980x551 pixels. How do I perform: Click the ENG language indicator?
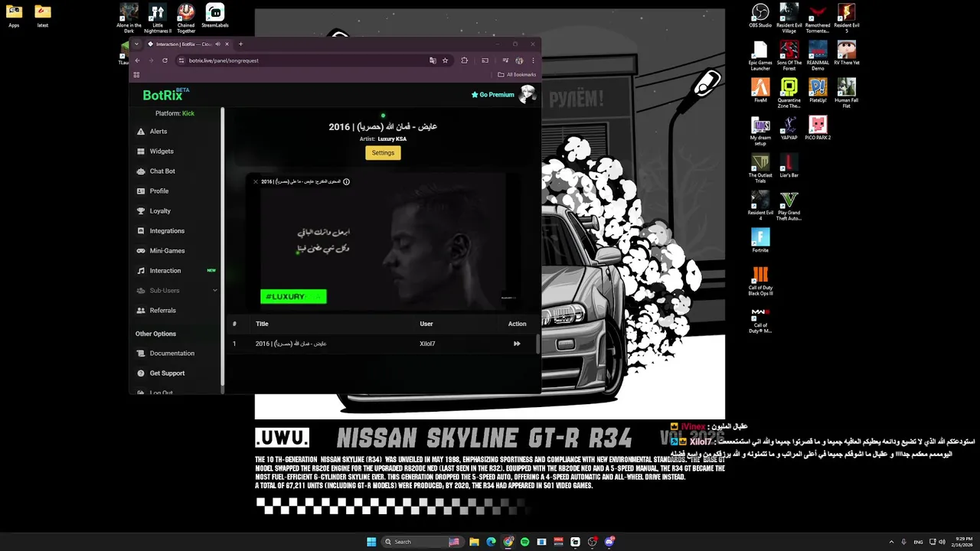coord(919,542)
